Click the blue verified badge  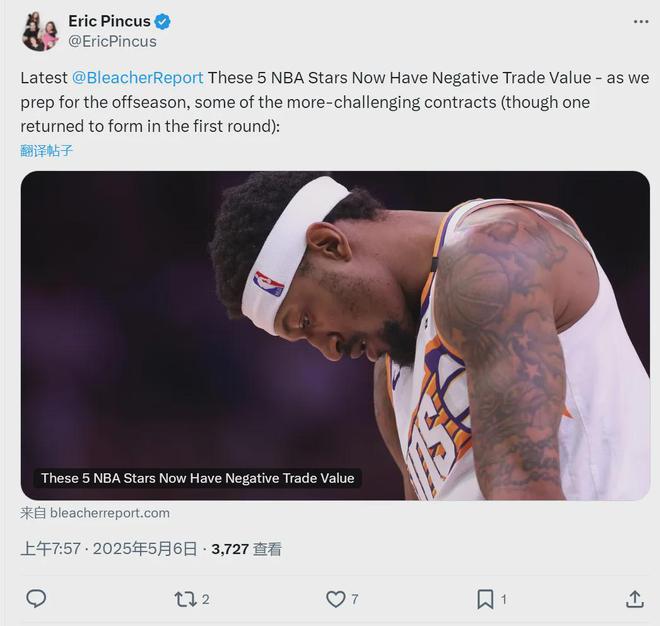[x=162, y=21]
